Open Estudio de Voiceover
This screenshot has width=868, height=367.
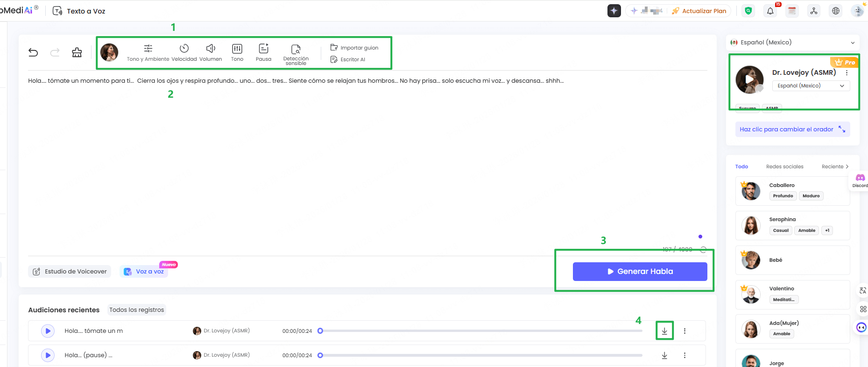point(70,272)
